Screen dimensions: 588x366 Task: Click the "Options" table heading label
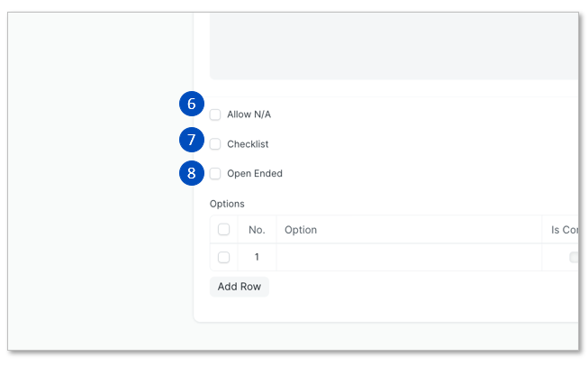(x=227, y=204)
